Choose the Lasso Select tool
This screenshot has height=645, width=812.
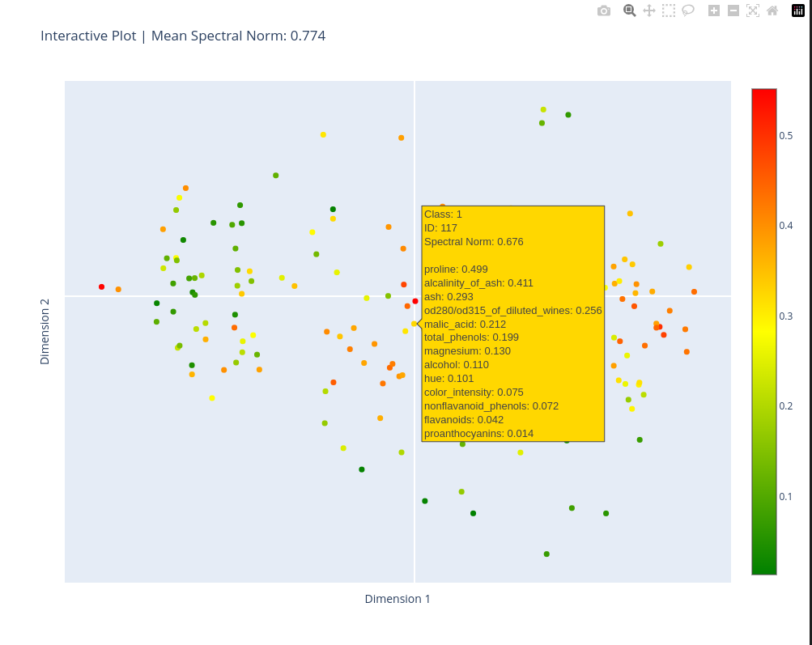[x=688, y=11]
